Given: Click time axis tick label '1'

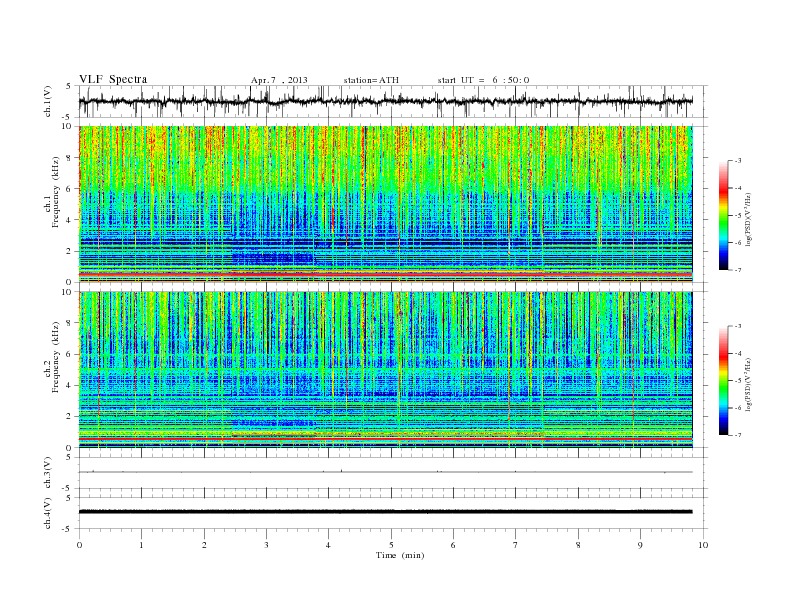Looking at the screenshot, I should click(141, 545).
